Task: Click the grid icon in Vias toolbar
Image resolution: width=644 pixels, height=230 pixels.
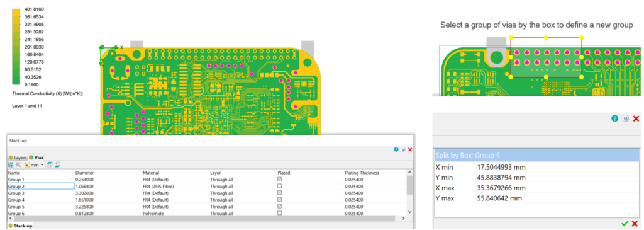Action: click(x=11, y=164)
